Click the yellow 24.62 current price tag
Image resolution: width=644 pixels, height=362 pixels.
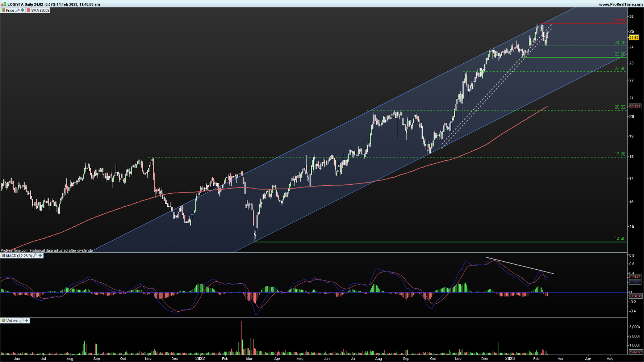pos(634,38)
